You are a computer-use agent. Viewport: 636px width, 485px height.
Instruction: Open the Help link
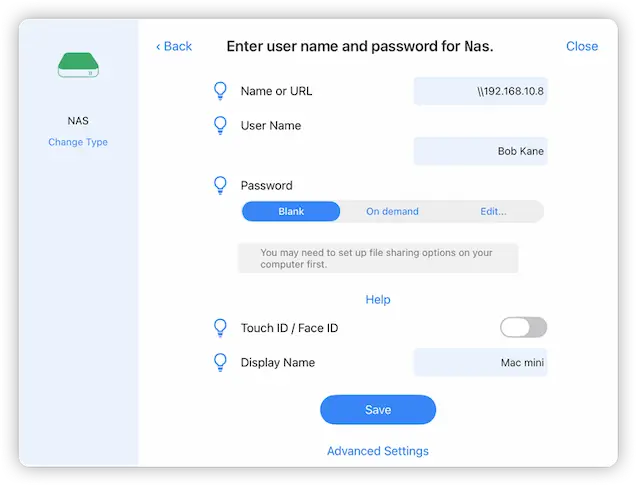(378, 299)
